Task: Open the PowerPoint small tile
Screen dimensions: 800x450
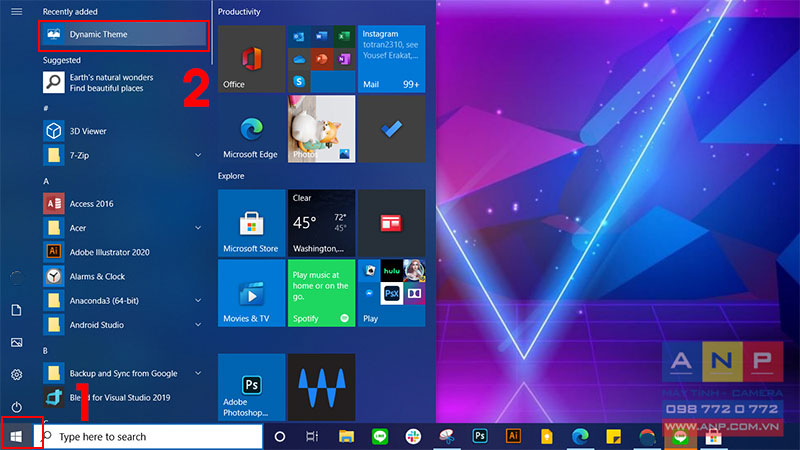Action: [x=321, y=59]
